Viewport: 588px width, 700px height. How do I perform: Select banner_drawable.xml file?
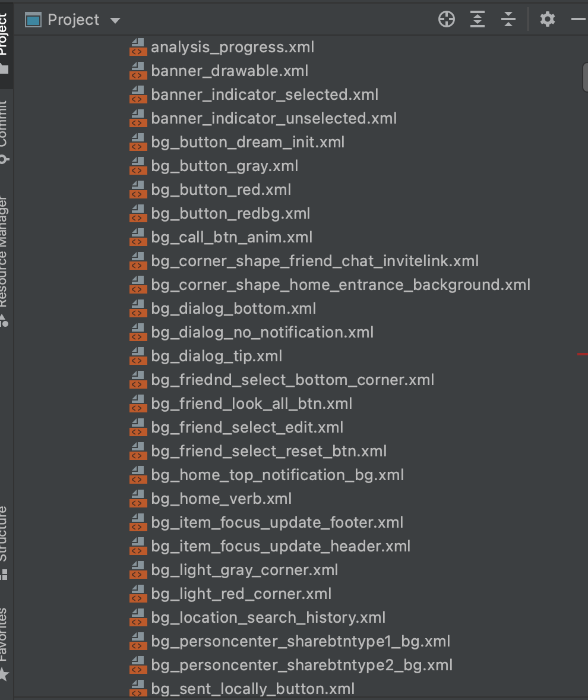229,71
